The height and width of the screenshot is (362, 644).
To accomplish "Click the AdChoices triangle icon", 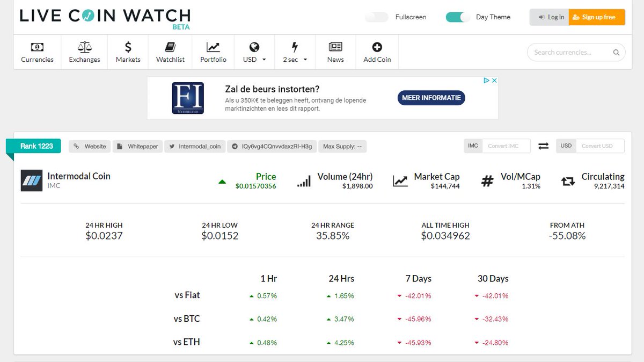I will tap(486, 81).
